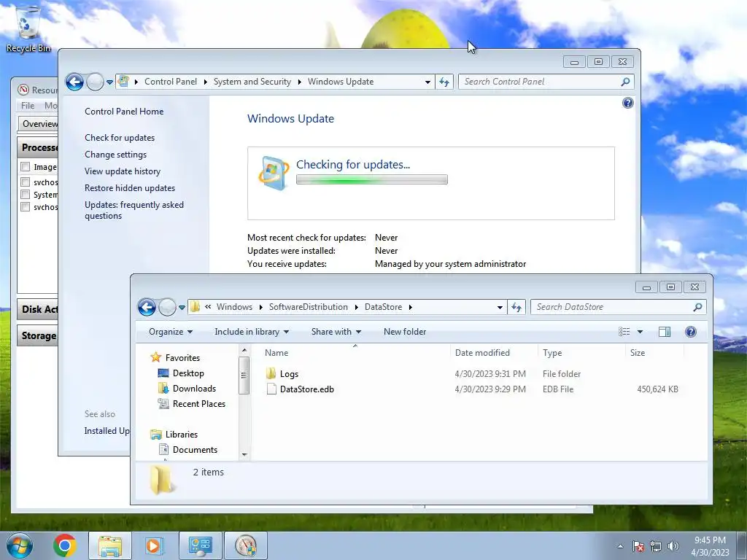Image resolution: width=747 pixels, height=560 pixels.
Task: Open Windows Update help question-mark icon
Action: (x=628, y=103)
